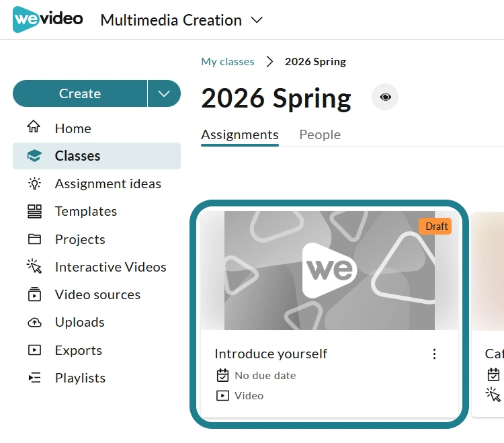Open Interactive Videos cursor icon
This screenshot has height=443, width=504.
coord(34,266)
